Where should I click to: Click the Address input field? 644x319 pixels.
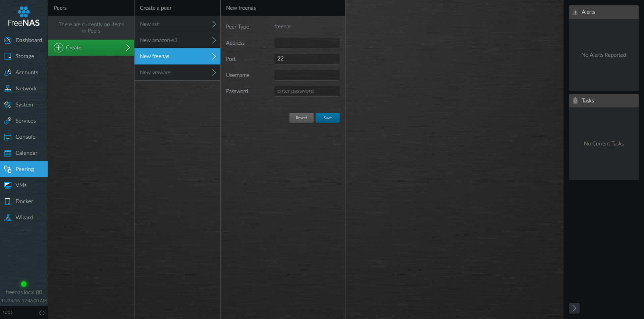click(x=307, y=43)
